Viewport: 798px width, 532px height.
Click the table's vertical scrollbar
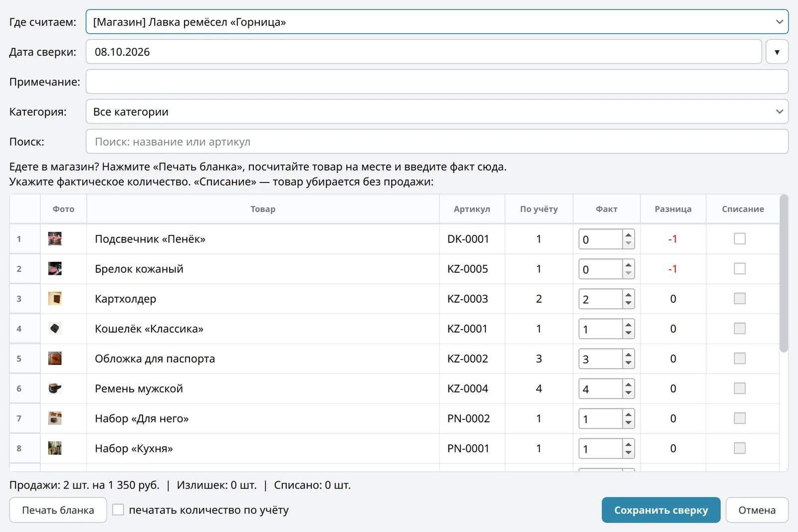coord(784,274)
